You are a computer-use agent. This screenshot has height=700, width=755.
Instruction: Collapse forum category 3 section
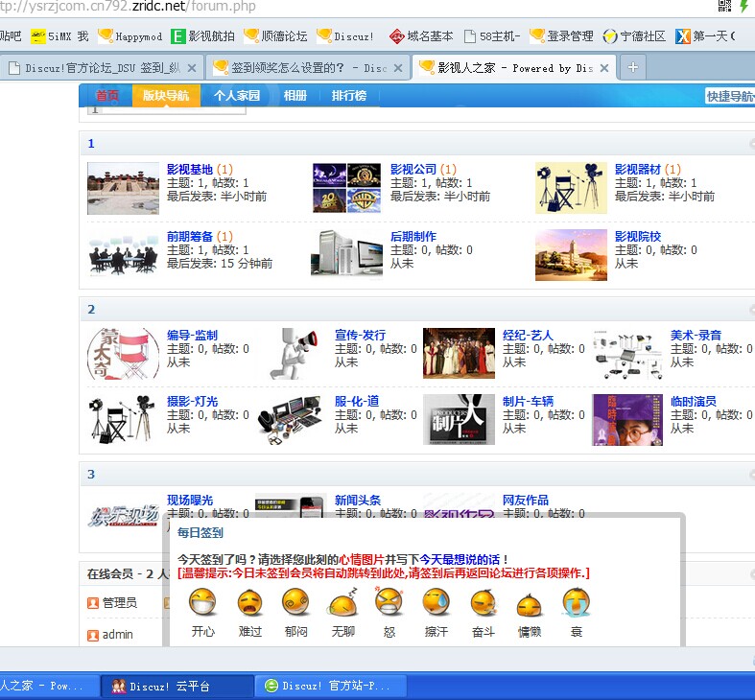click(x=752, y=475)
